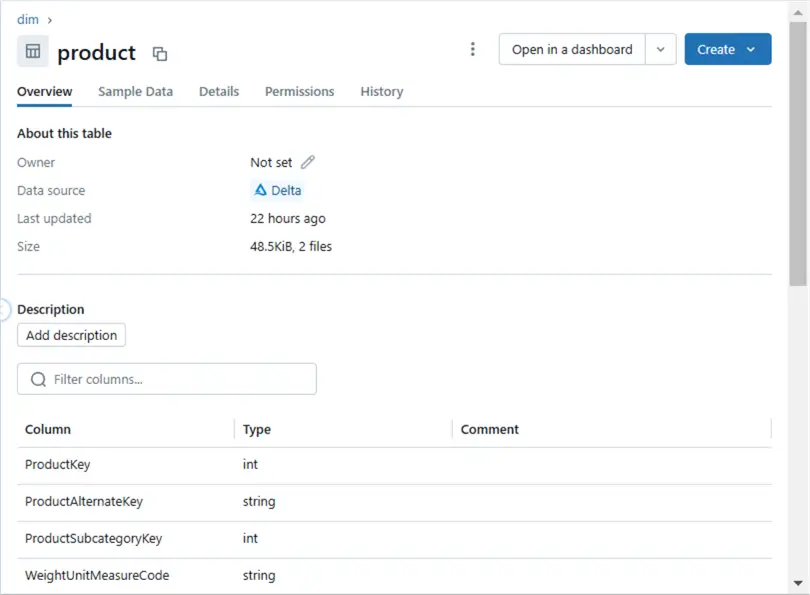This screenshot has height=595, width=810.
Task: Click the Delta data source icon
Action: [x=261, y=190]
